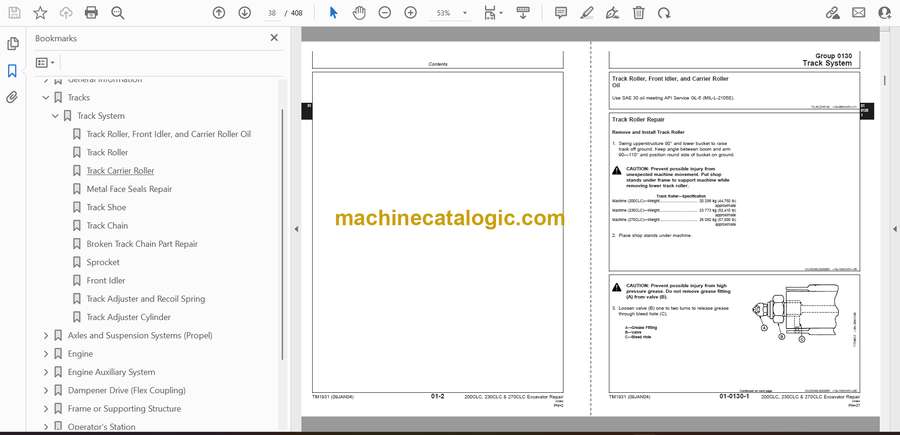Expand Frame or Supporting Structure bookmark

coord(46,409)
